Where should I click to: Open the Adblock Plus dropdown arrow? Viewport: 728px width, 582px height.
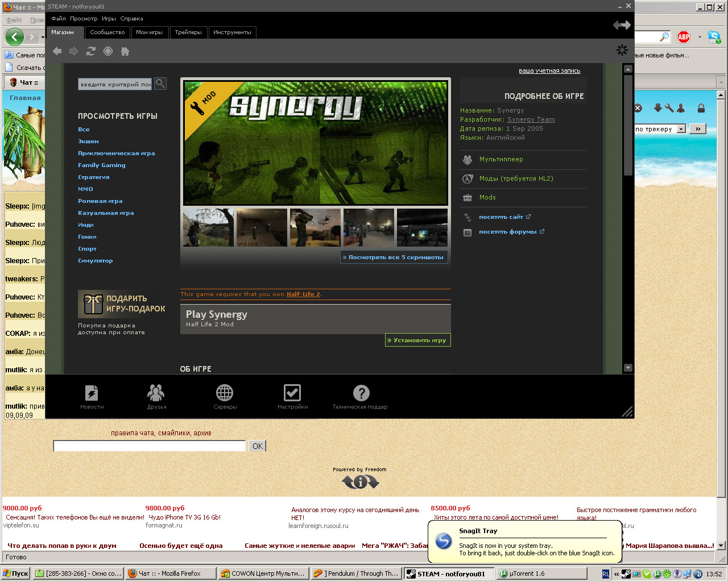[700, 38]
